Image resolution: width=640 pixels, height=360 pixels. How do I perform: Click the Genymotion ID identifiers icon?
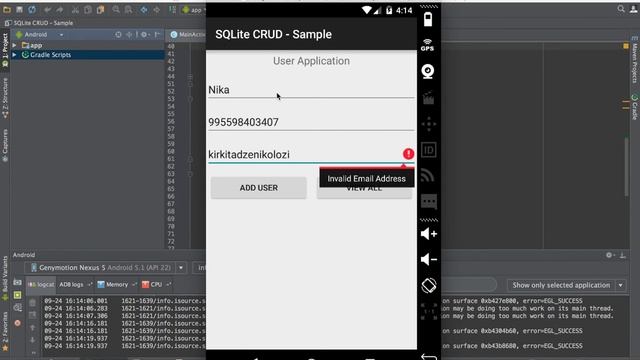[429, 150]
